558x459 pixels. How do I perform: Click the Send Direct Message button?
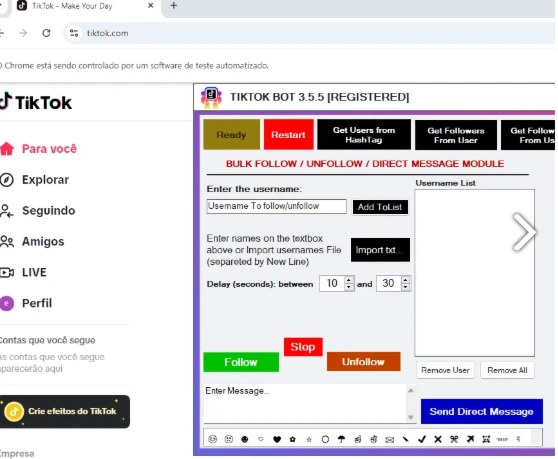pos(481,411)
